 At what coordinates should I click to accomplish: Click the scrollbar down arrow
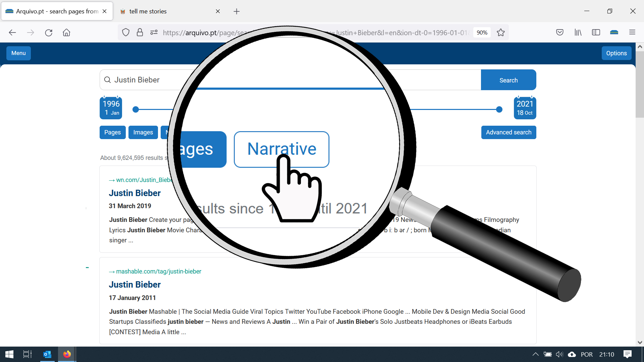point(640,343)
